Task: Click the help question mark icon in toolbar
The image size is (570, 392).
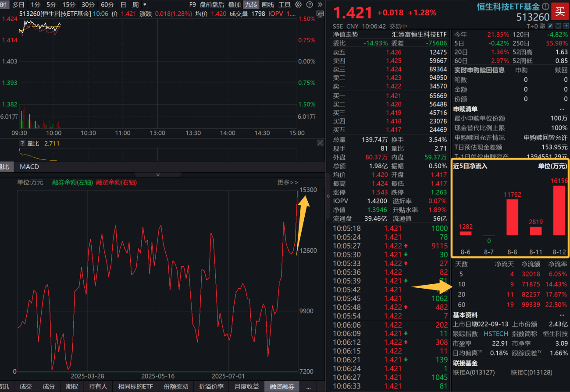Action: pyautogui.click(x=310, y=5)
